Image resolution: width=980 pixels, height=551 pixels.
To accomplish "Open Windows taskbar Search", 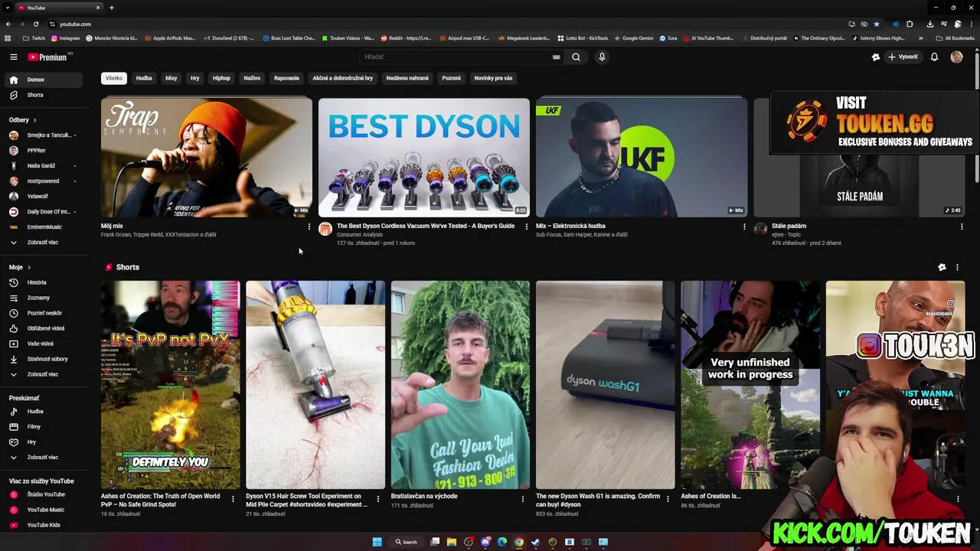I will 406,542.
